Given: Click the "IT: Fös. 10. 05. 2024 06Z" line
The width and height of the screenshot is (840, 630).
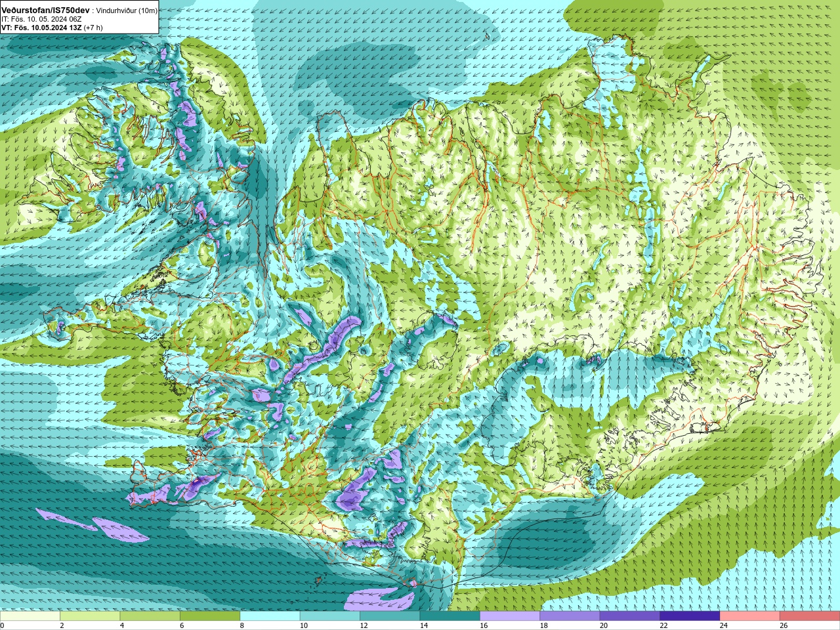Looking at the screenshot, I should pos(41,19).
